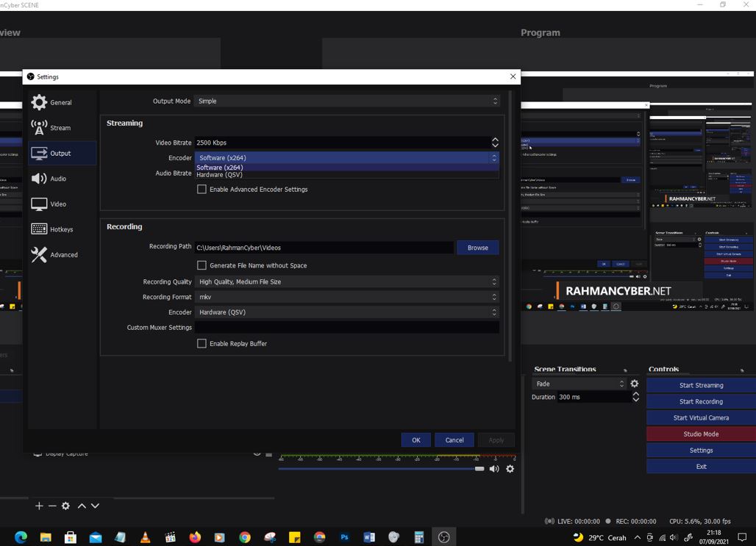The image size is (756, 546).
Task: Browse for a new Recording Path
Action: [477, 248]
